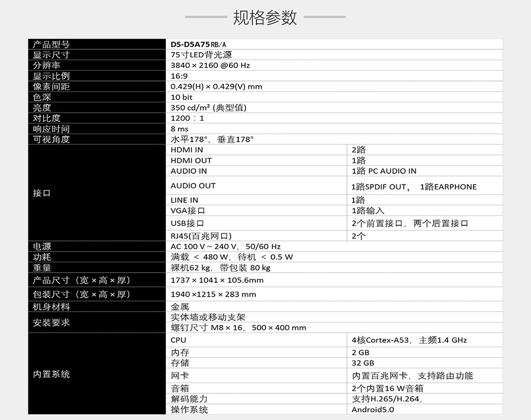Click the 2个内置16 W音箱 value

[387, 388]
